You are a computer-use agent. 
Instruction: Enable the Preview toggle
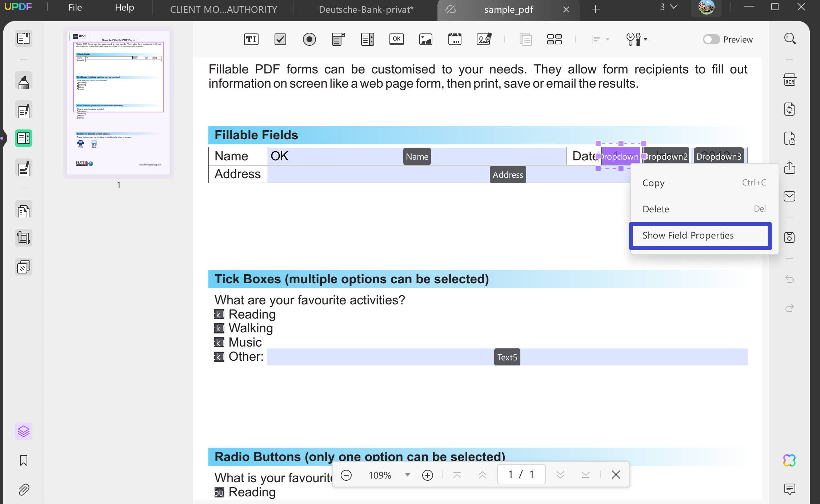(x=712, y=39)
